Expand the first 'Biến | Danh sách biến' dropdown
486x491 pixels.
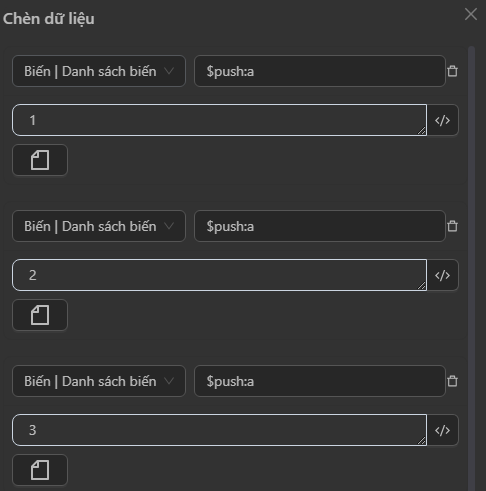(99, 71)
